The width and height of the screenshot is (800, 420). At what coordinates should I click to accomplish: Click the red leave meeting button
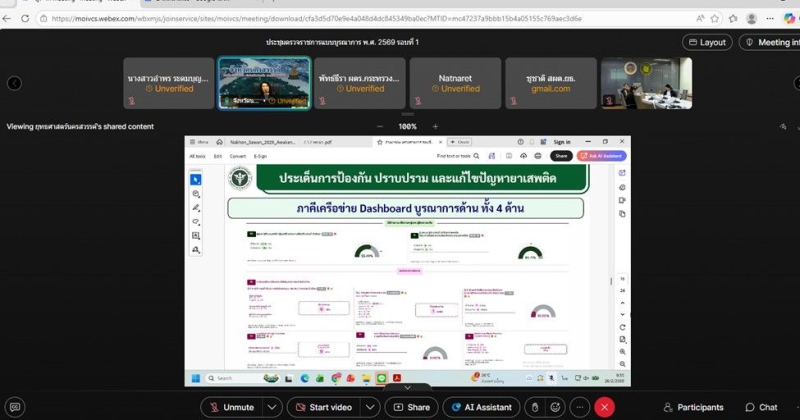604,407
